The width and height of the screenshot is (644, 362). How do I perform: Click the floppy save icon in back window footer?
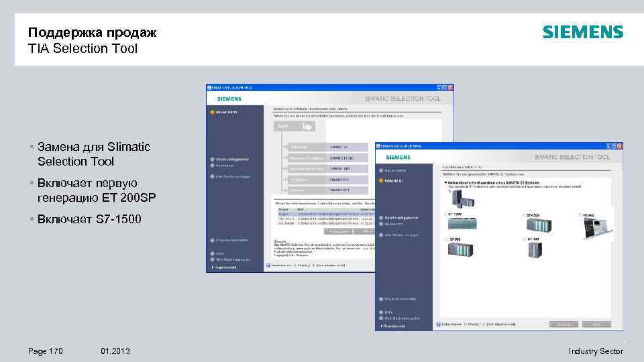(x=268, y=265)
